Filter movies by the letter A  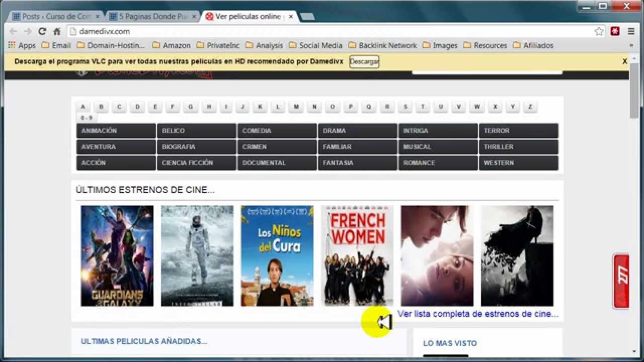(83, 107)
